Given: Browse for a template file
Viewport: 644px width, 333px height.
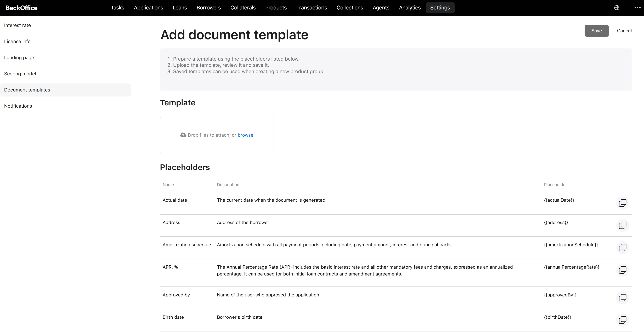Looking at the screenshot, I should [245, 135].
